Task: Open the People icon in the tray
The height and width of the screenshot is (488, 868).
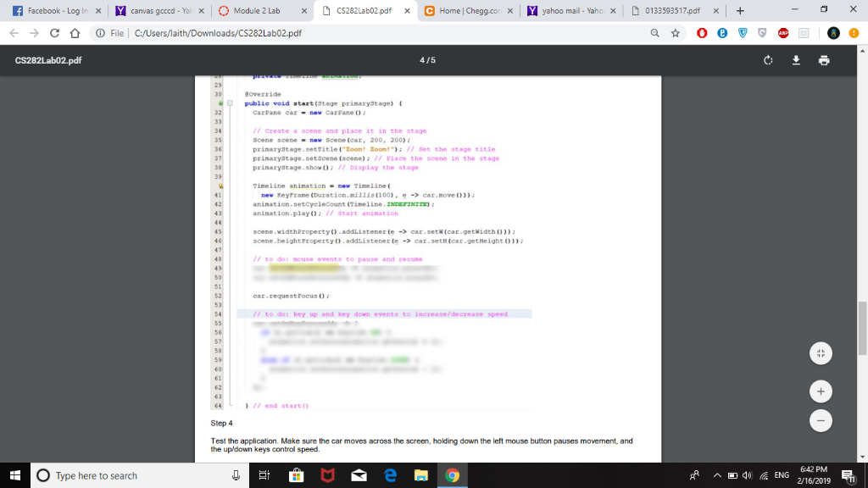Action: [x=694, y=475]
